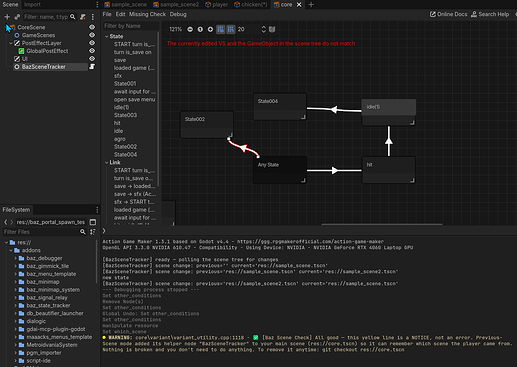
Task: Click the snap distance stepper arrows
Action: tap(263, 29)
